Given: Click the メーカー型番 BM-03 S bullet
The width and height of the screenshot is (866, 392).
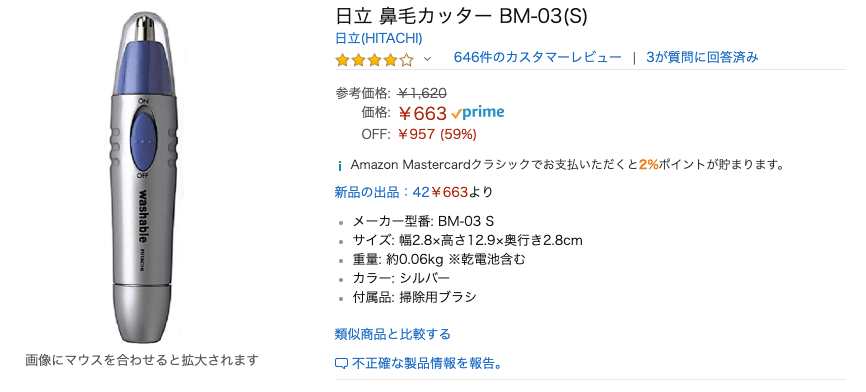Looking at the screenshot, I should coord(423,221).
